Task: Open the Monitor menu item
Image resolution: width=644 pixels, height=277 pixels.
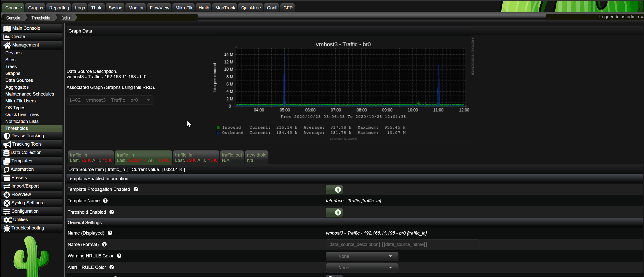Action: click(135, 8)
